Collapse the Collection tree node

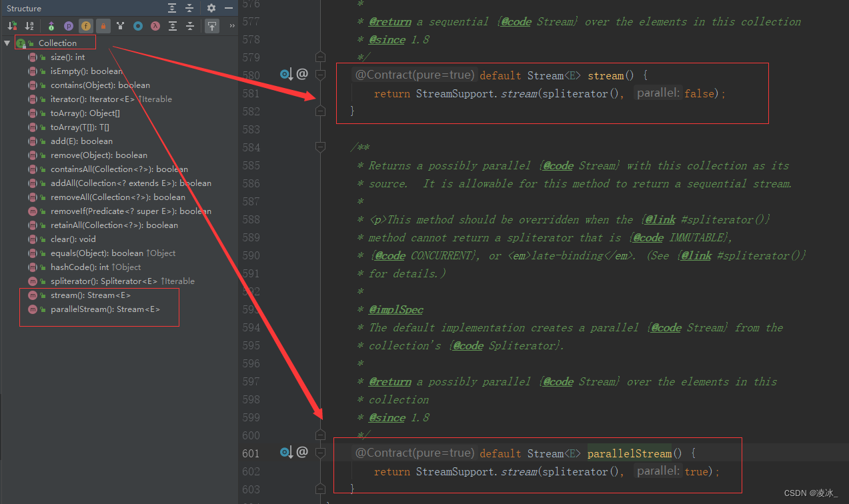(7, 41)
